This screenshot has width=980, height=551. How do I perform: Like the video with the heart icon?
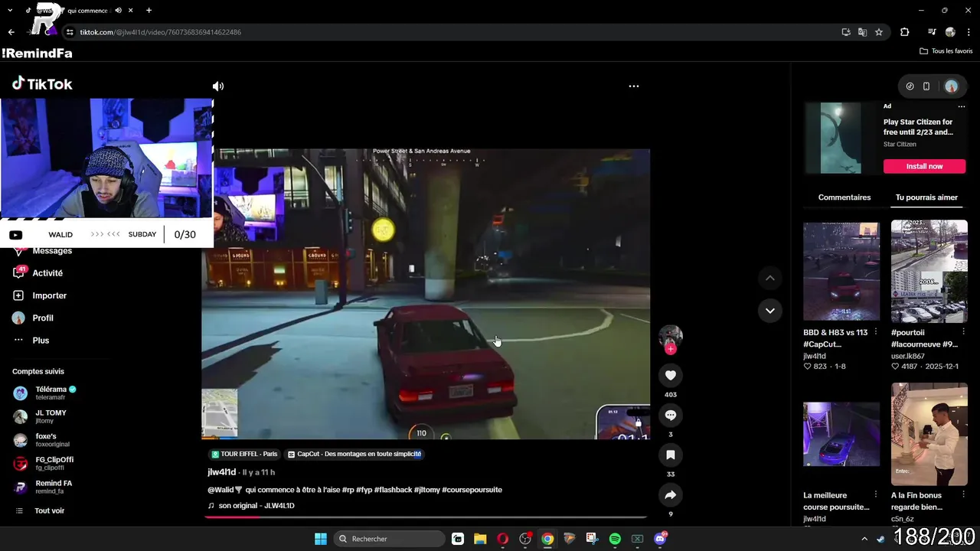[x=671, y=375]
